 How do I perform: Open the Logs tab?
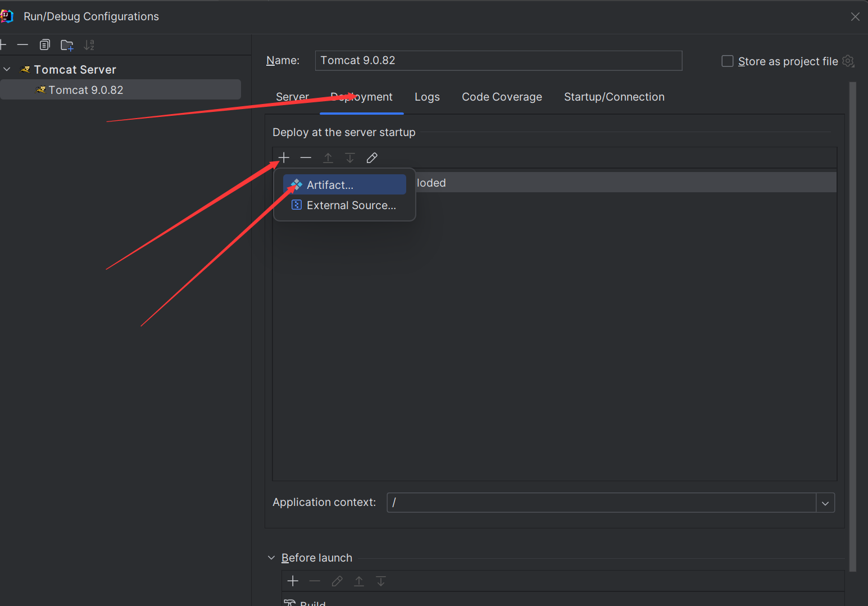pos(427,97)
